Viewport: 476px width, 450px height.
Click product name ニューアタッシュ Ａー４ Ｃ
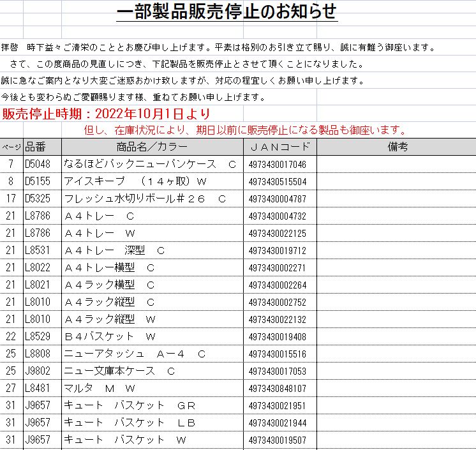click(135, 354)
